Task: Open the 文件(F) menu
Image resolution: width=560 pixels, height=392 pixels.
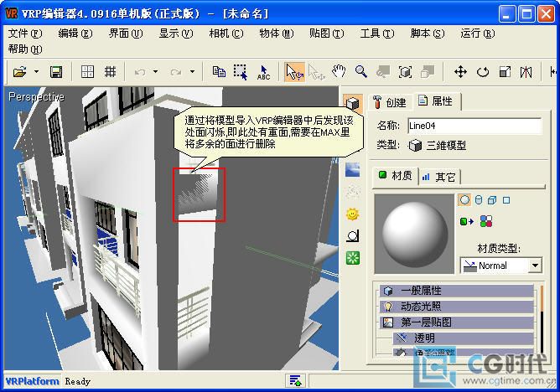Action: pos(25,34)
